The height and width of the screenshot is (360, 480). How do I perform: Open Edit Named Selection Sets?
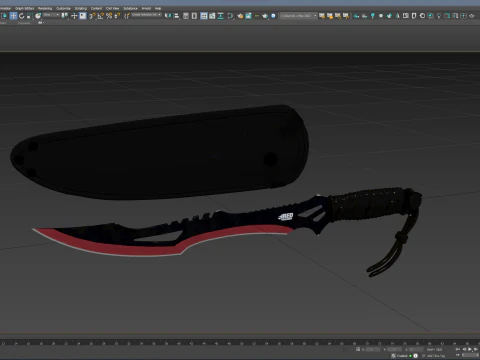coord(127,16)
